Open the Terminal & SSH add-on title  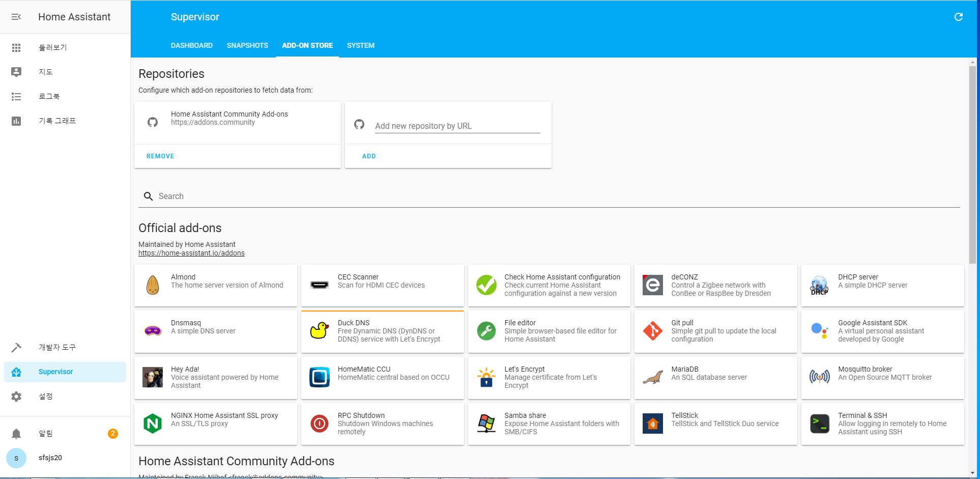coord(862,415)
